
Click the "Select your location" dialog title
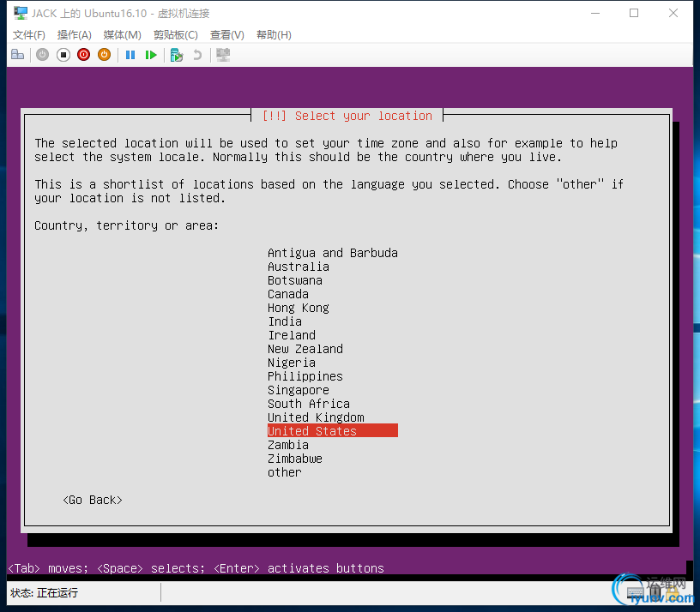[347, 116]
